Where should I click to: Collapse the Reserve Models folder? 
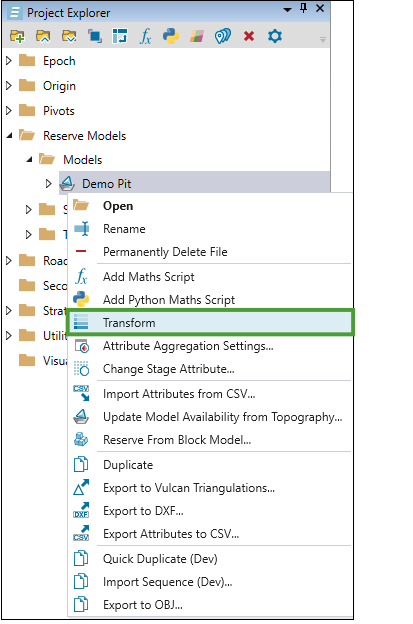coord(10,136)
